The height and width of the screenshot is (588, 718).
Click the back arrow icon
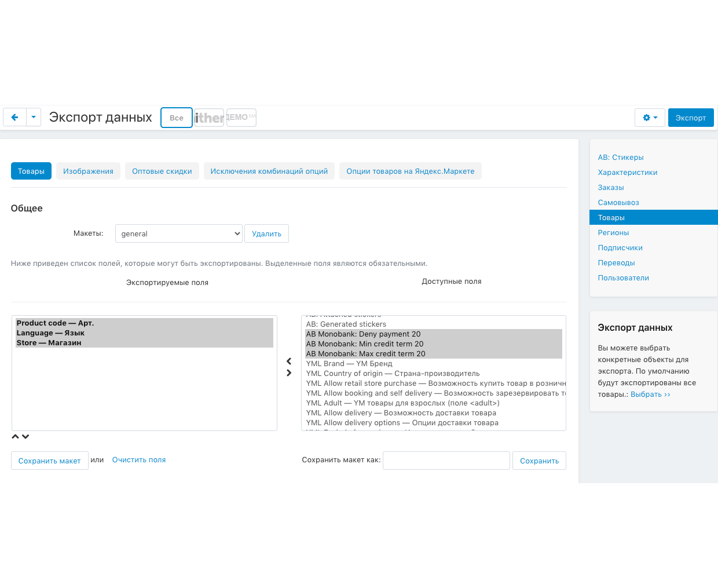pos(15,117)
